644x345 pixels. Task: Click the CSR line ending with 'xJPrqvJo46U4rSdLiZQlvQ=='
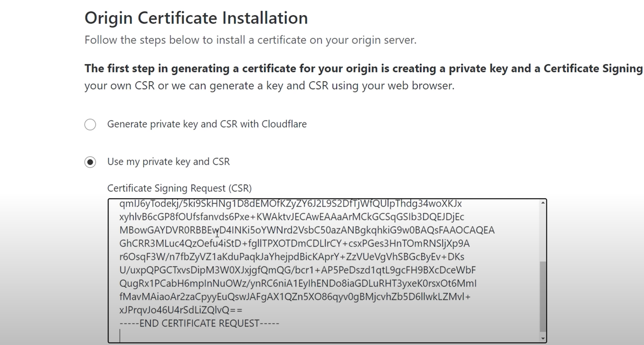point(181,310)
